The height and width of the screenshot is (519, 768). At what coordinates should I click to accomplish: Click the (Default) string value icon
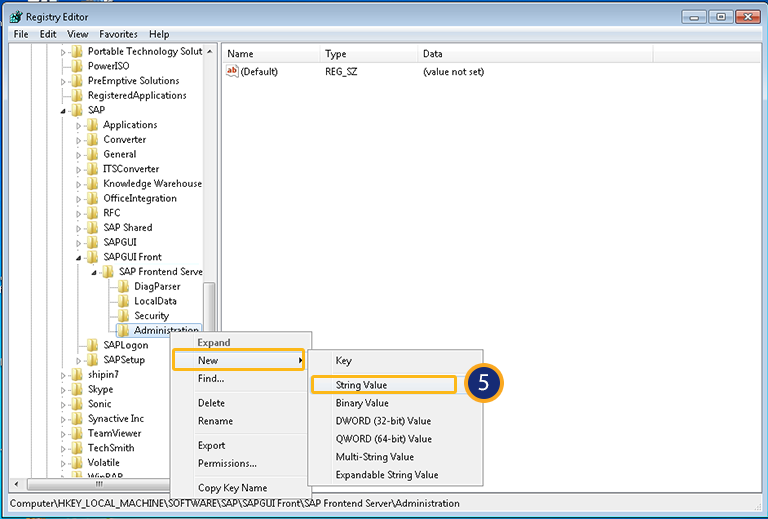coord(233,72)
